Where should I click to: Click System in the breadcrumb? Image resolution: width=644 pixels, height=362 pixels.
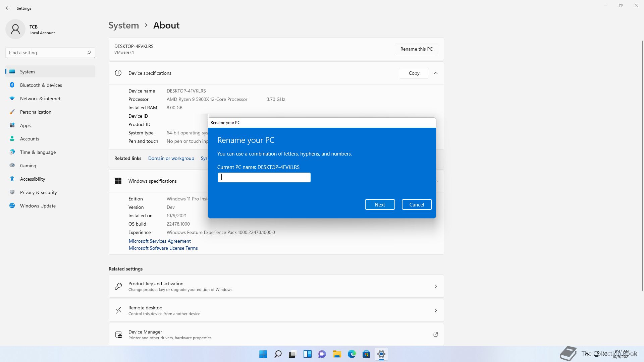[124, 25]
